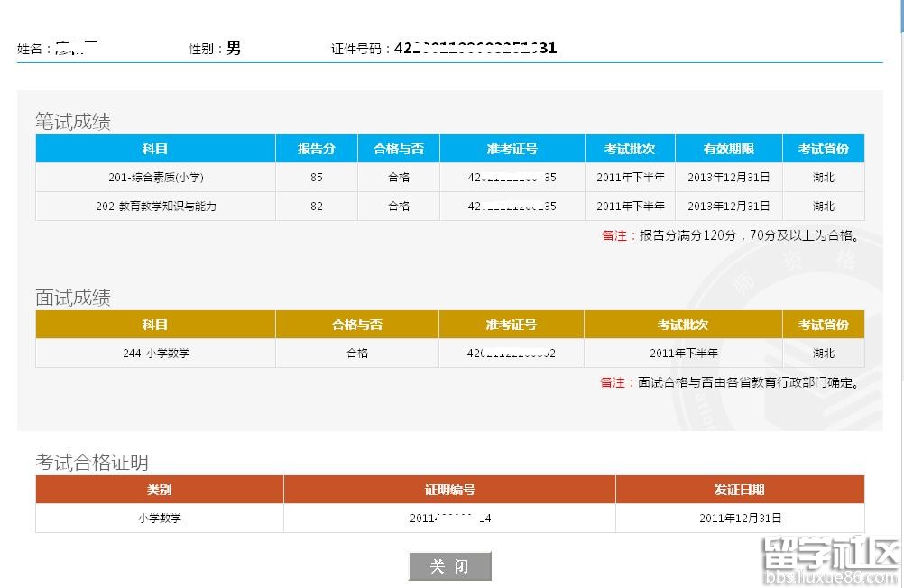
Task: Click the 类别 column header
Action: (159, 490)
